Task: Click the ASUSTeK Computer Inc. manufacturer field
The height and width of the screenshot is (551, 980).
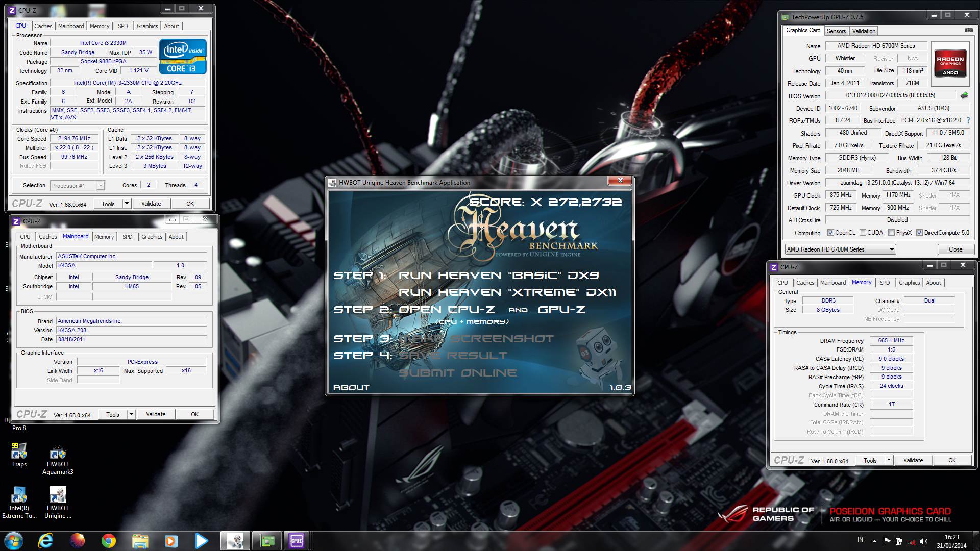Action: coord(131,256)
